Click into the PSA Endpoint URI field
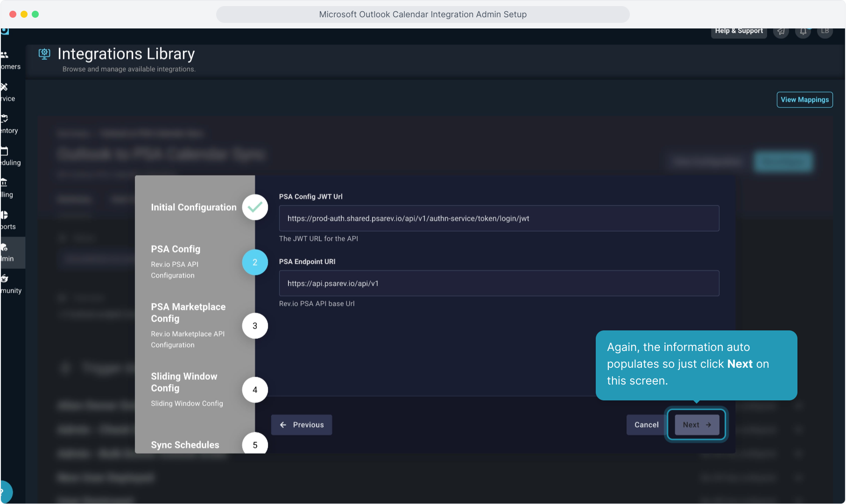Viewport: 846px width, 504px height. click(499, 283)
